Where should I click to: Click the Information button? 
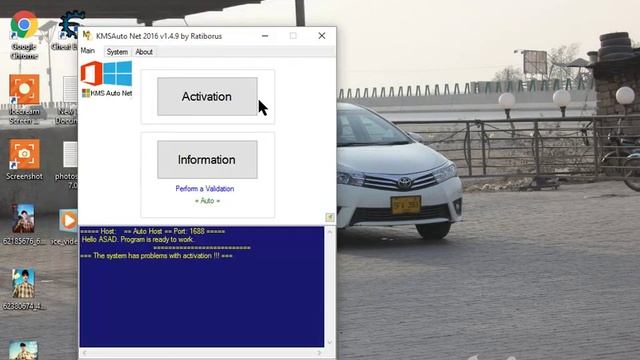[x=207, y=160]
